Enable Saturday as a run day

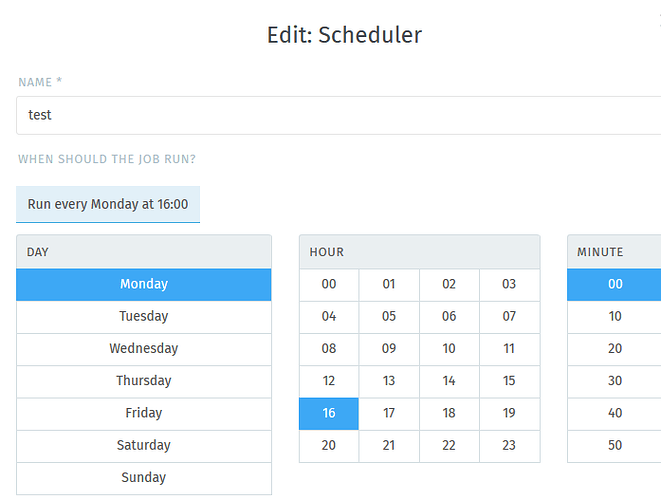point(144,446)
